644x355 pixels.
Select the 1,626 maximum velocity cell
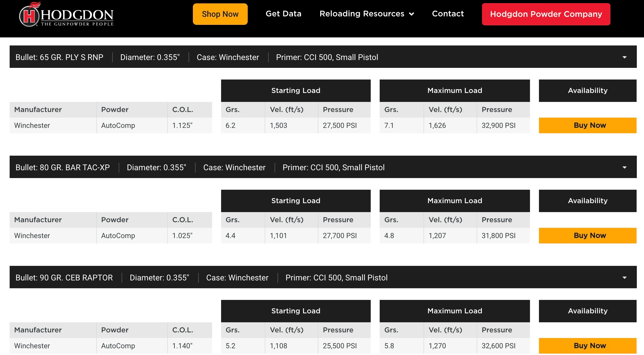450,125
